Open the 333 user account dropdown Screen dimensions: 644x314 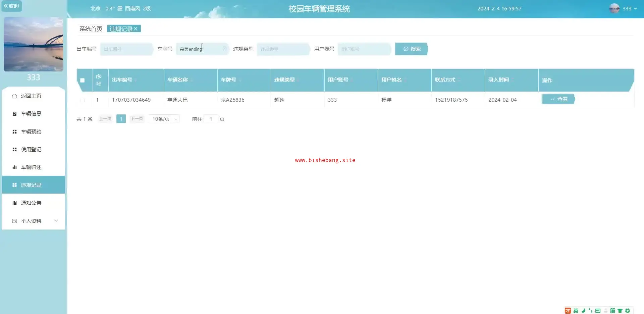pyautogui.click(x=630, y=9)
